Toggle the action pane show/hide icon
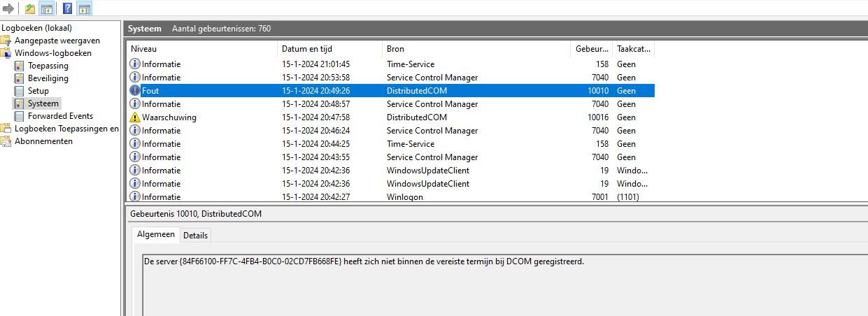This screenshot has height=316, width=868. [x=85, y=9]
